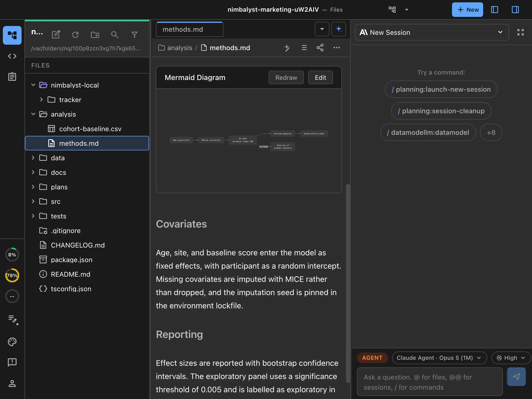The height and width of the screenshot is (399, 532).
Task: Select methods.md in file tree
Action: point(87,143)
